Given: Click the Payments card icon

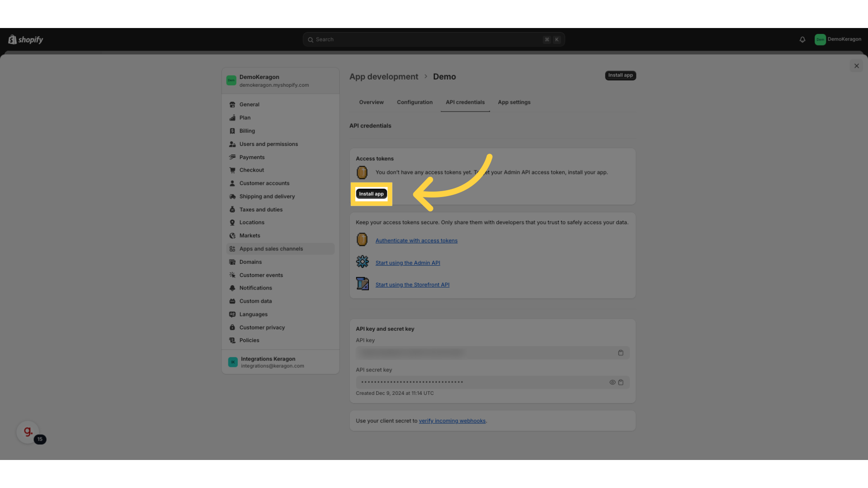Looking at the screenshot, I should pyautogui.click(x=232, y=157).
